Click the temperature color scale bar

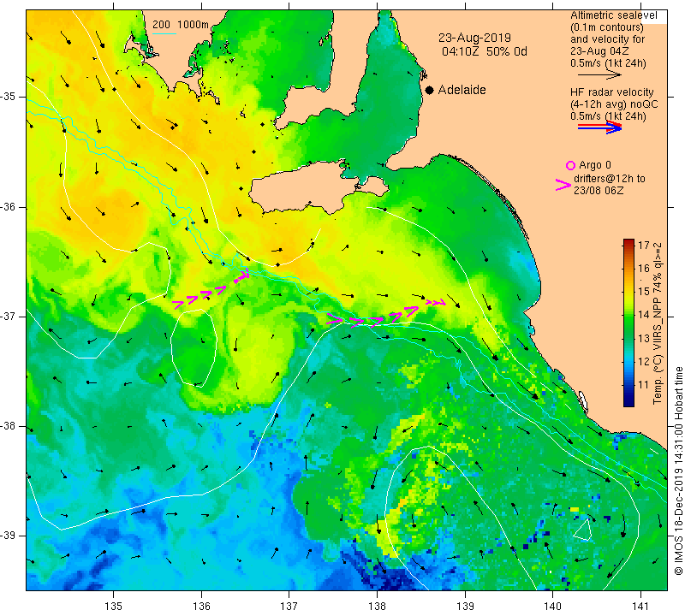click(628, 323)
